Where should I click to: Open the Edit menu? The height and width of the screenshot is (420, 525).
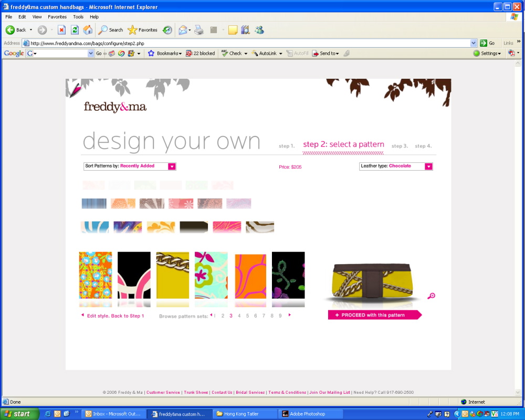(22, 17)
